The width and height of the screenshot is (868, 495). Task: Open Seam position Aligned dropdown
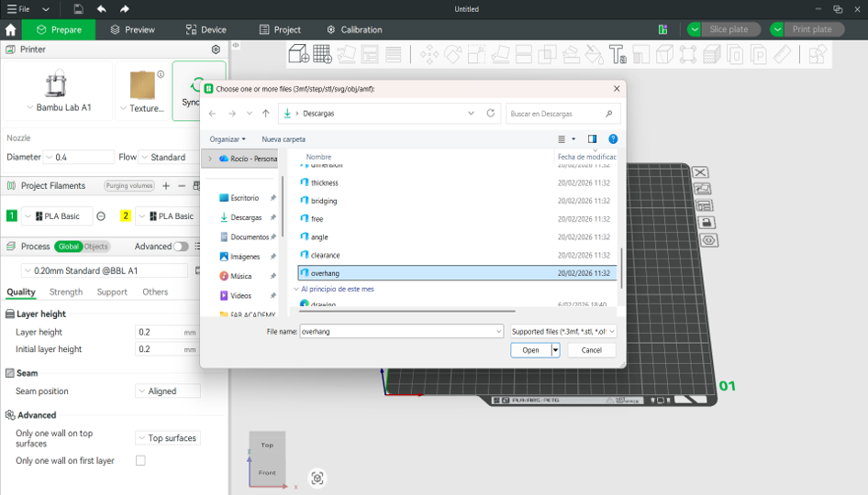[168, 391]
